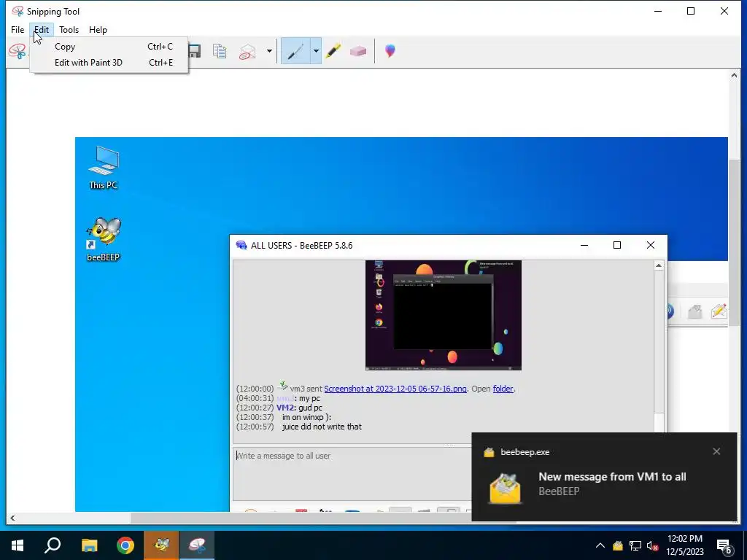This screenshot has height=560, width=747.
Task: Click the New snip scissors icon
Action: tap(18, 51)
